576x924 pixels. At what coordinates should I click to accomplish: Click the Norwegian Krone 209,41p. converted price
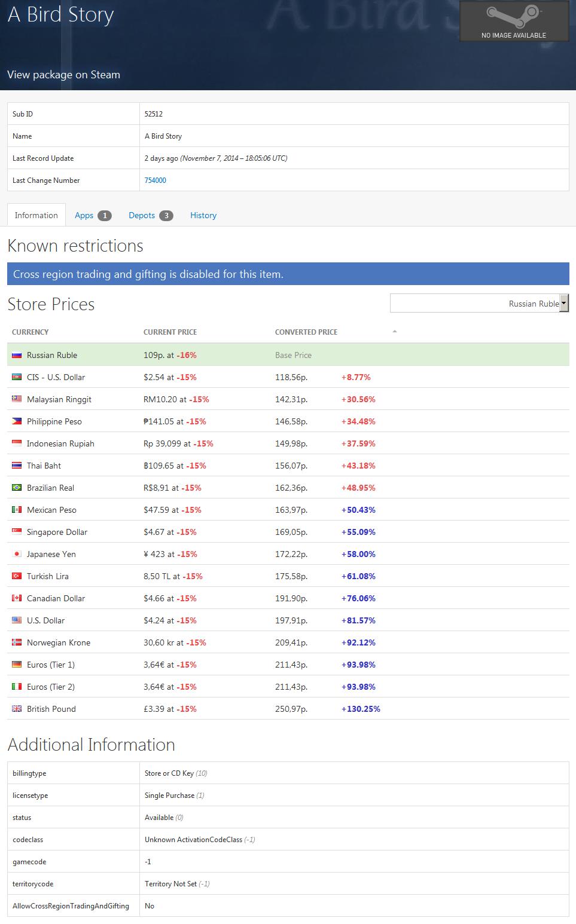click(291, 642)
